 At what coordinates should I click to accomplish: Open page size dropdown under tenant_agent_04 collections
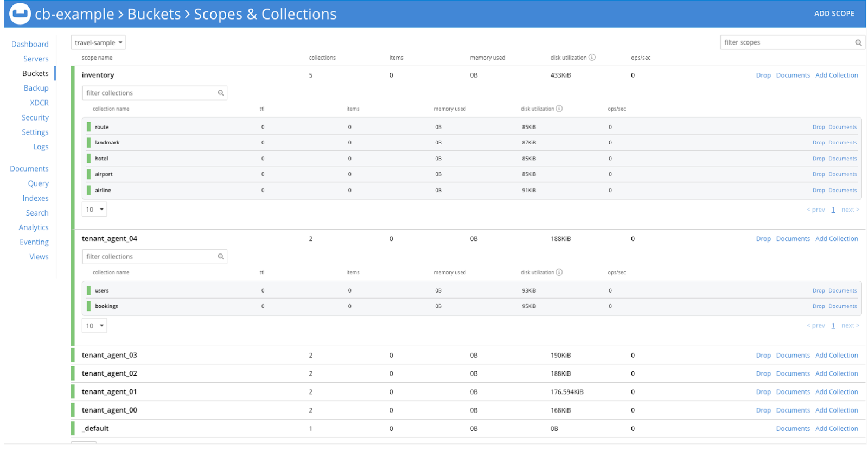coord(94,326)
